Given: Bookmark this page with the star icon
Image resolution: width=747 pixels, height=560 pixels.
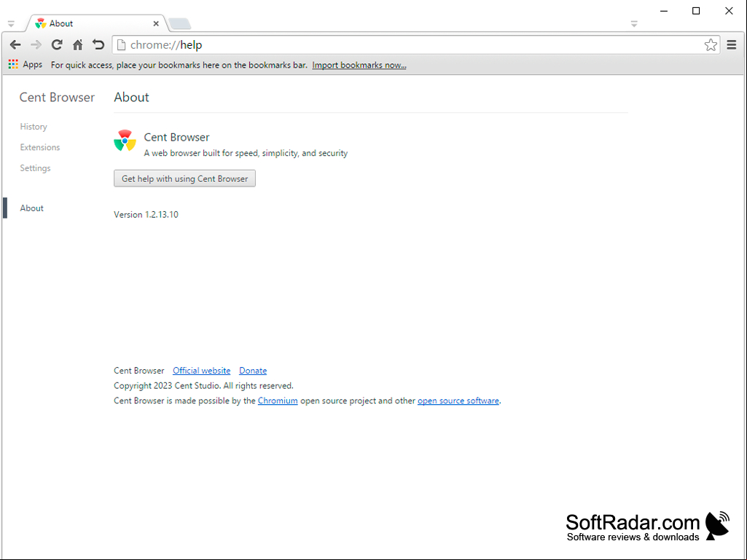Looking at the screenshot, I should [x=711, y=44].
